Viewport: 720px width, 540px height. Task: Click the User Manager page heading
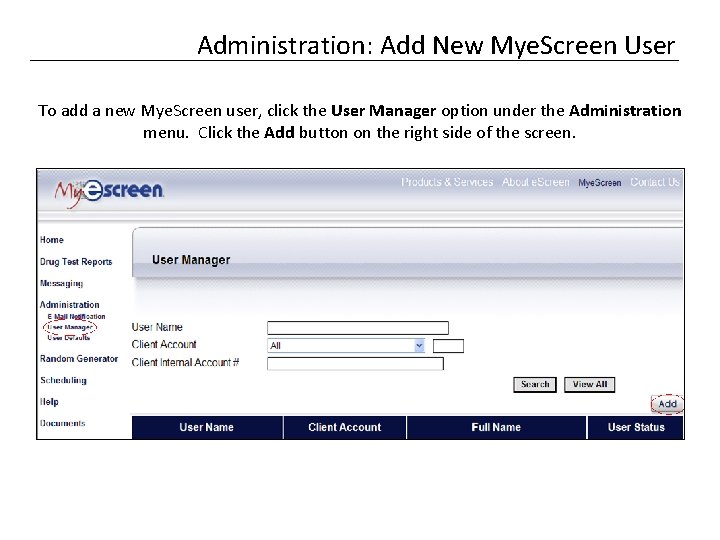coord(191,260)
